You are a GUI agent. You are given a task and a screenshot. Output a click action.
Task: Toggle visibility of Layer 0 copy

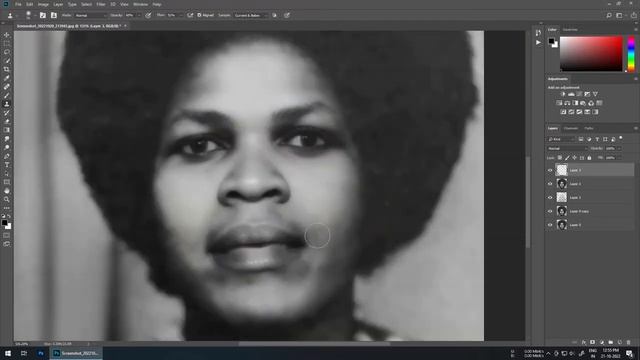pos(550,211)
